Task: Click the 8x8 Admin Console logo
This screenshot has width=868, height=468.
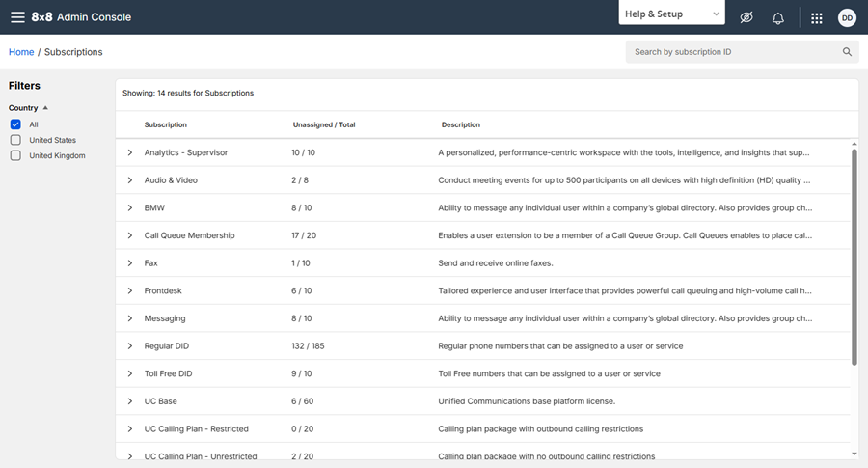Action: [x=81, y=17]
